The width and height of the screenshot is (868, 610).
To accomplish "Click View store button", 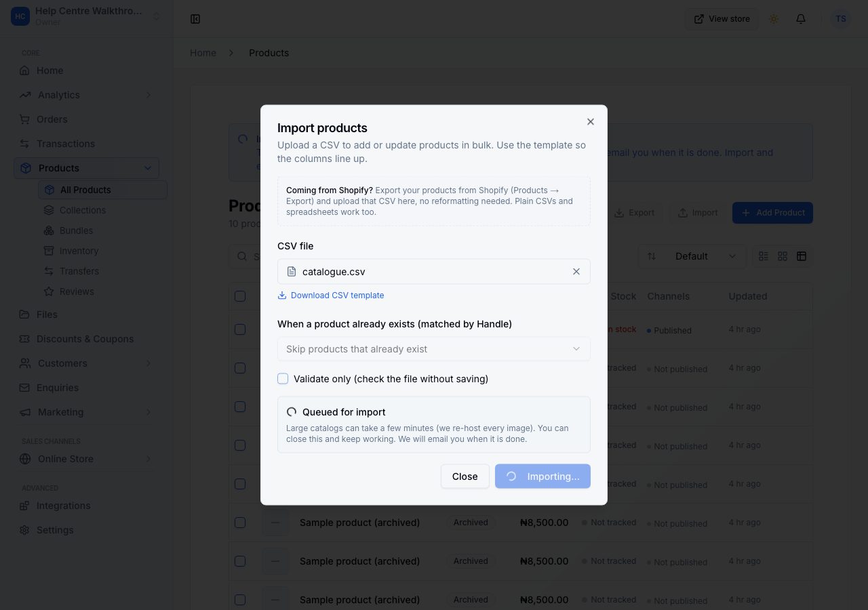I will (x=722, y=19).
